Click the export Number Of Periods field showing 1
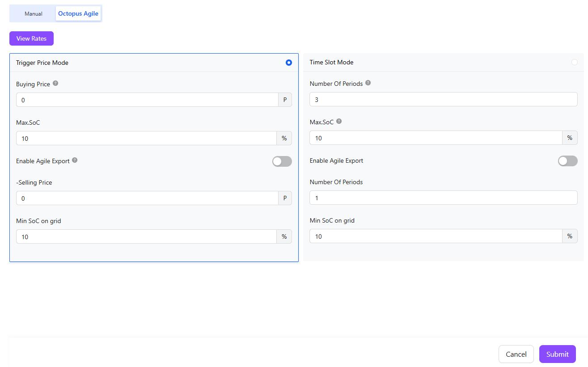 443,198
